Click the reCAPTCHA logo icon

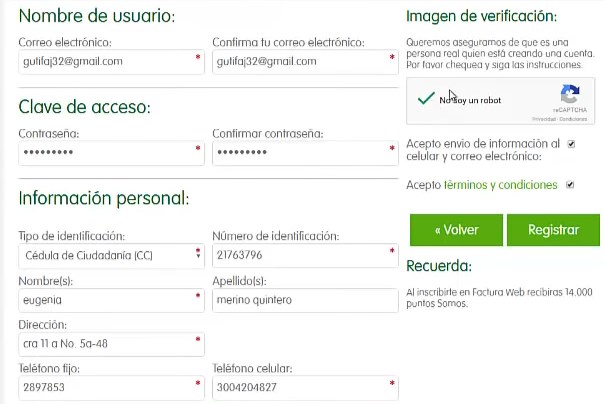(x=570, y=94)
